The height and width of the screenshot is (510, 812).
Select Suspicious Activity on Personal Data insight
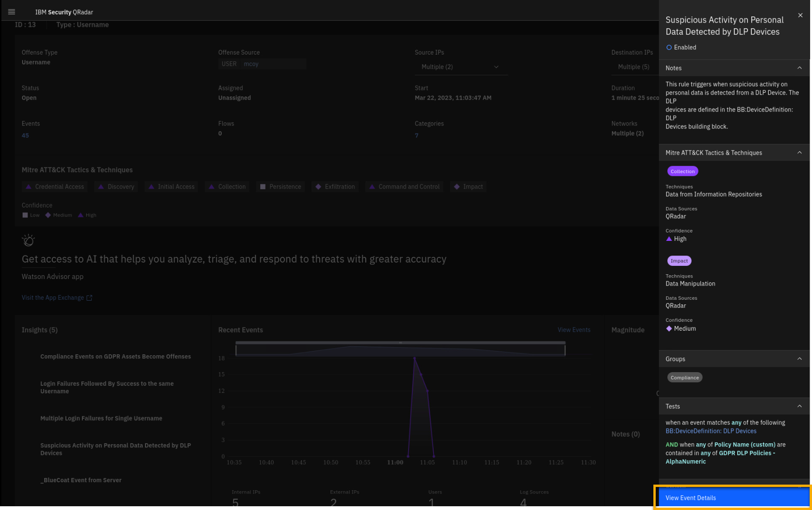click(x=115, y=449)
